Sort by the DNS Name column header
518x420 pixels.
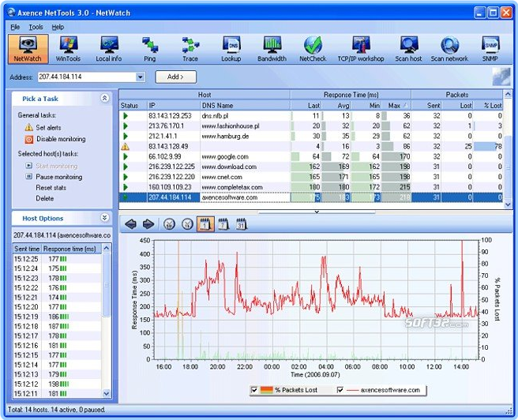coord(245,106)
